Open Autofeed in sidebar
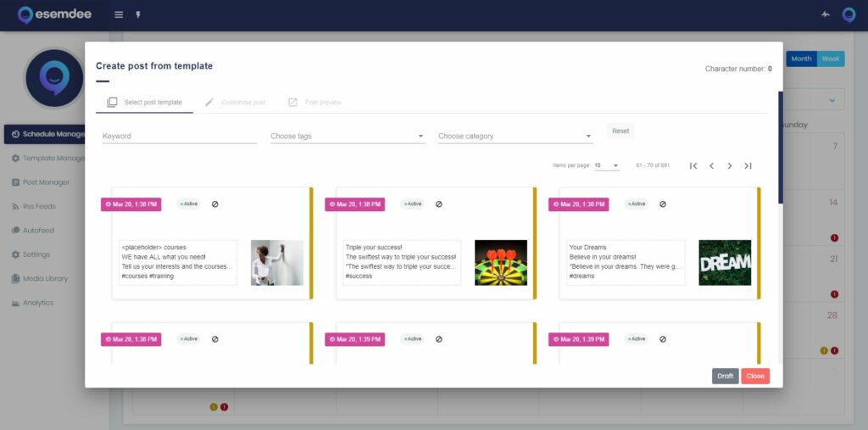This screenshot has width=868, height=430. (x=33, y=231)
